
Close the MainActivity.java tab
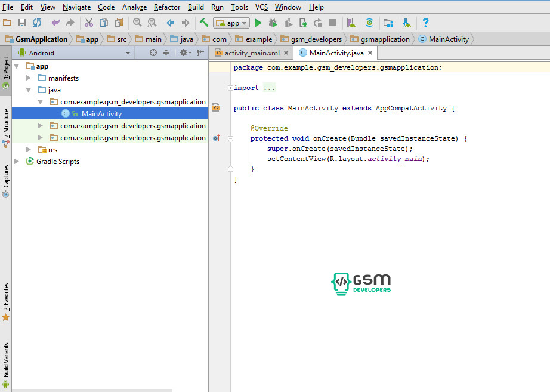point(370,53)
